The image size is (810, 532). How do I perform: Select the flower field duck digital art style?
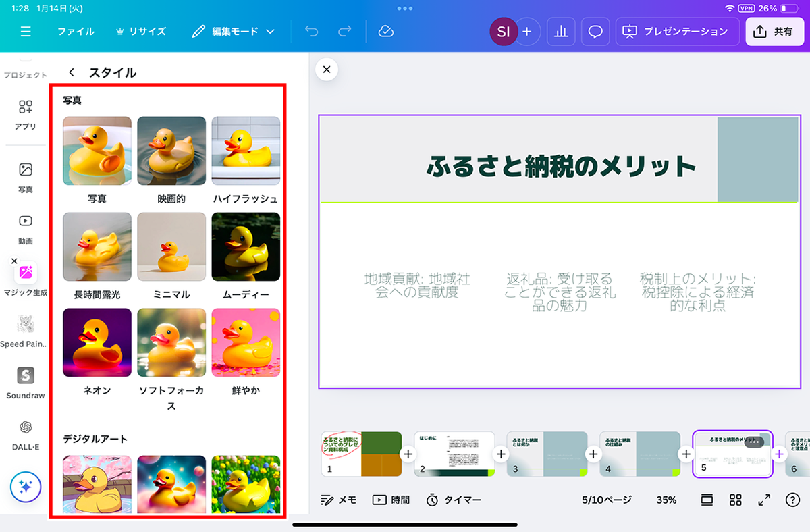click(x=246, y=484)
